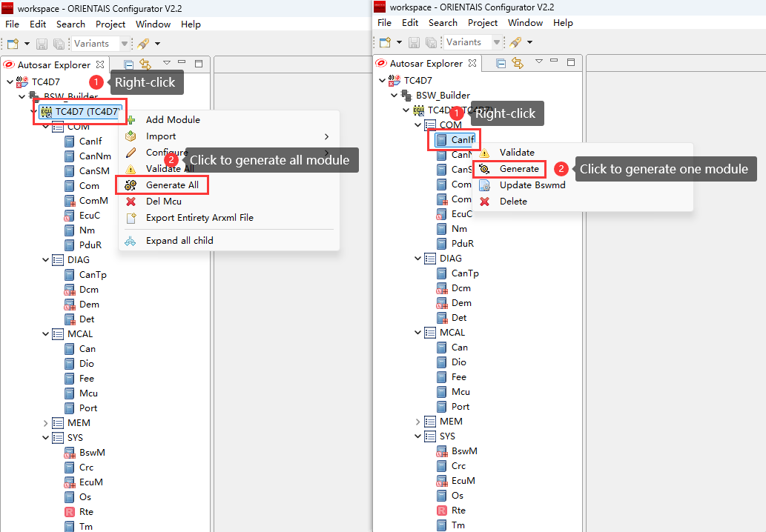Image resolution: width=766 pixels, height=532 pixels.
Task: Open view menu triangle in left Autosar Explorer
Action: 167,64
